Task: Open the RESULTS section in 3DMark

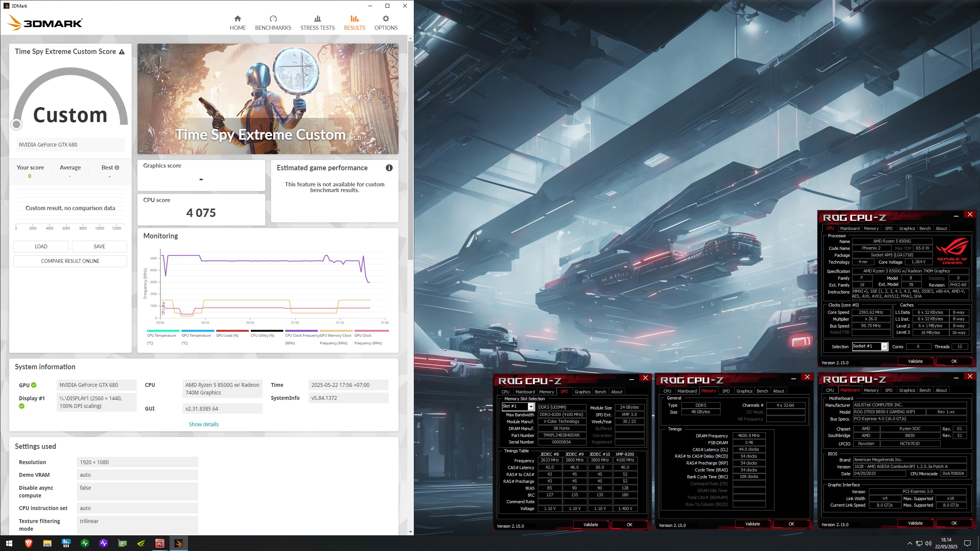Action: tap(354, 23)
